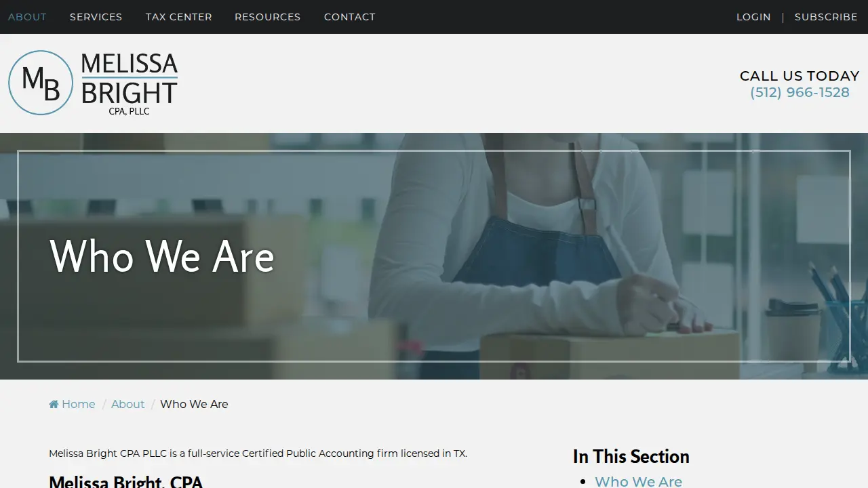The width and height of the screenshot is (868, 488).
Task: Click the Call Us Today text
Action: click(800, 76)
